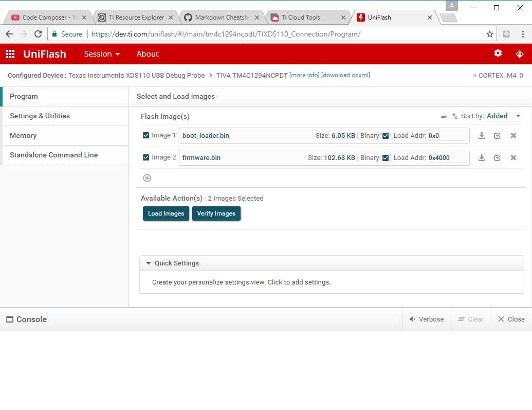Click Verify Images button
This screenshot has width=532, height=410.
216,213
